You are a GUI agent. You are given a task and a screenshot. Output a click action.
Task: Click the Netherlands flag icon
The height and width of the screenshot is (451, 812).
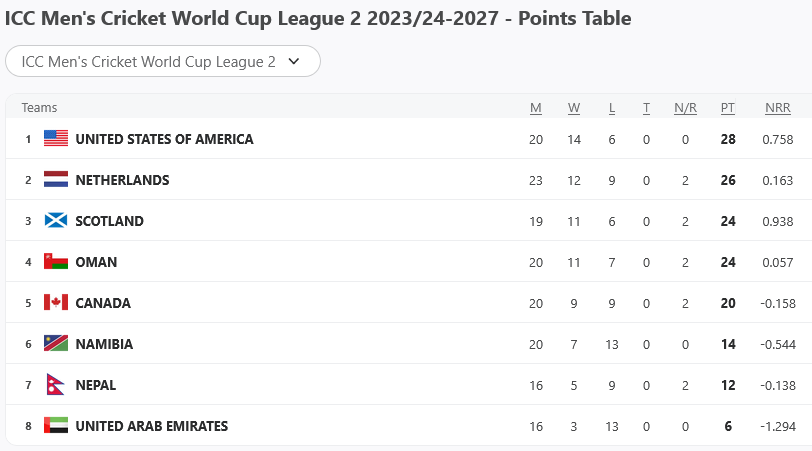click(x=56, y=180)
